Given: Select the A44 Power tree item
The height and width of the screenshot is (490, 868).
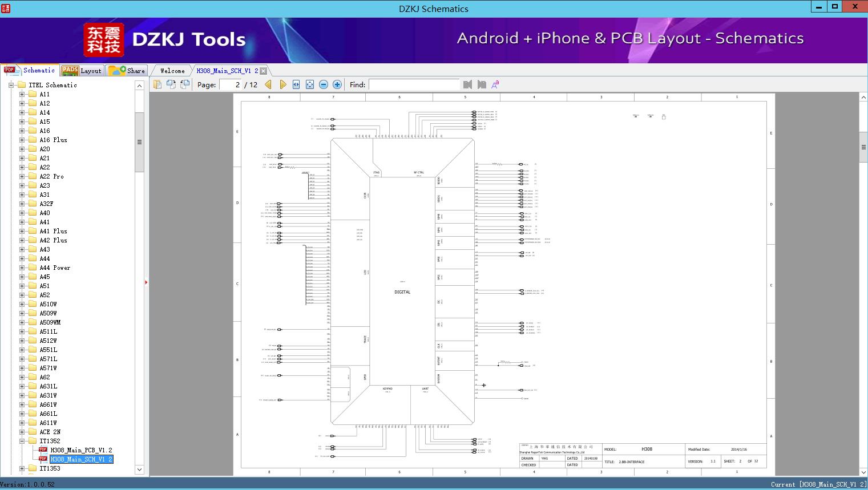Looking at the screenshot, I should (x=55, y=268).
